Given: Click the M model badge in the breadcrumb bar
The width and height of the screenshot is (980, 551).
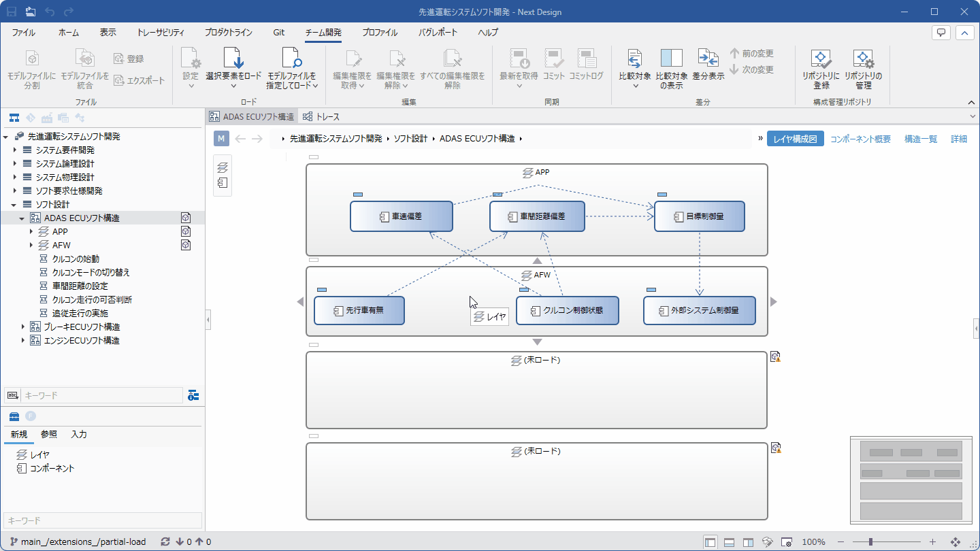Looking at the screenshot, I should 221,139.
